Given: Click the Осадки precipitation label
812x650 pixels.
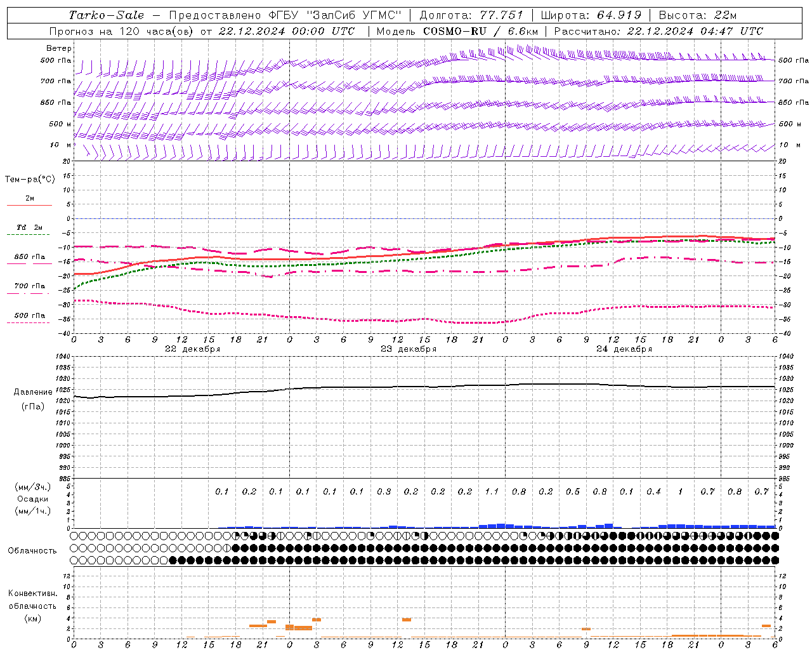Looking at the screenshot, I should coord(33,499).
